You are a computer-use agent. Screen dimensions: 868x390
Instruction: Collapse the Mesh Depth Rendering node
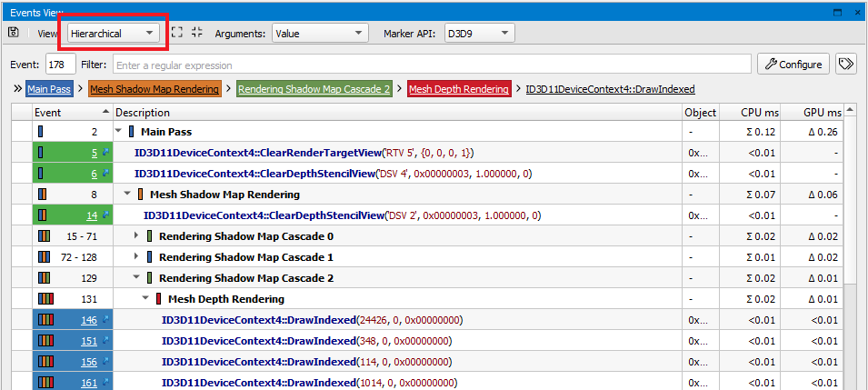pos(146,299)
